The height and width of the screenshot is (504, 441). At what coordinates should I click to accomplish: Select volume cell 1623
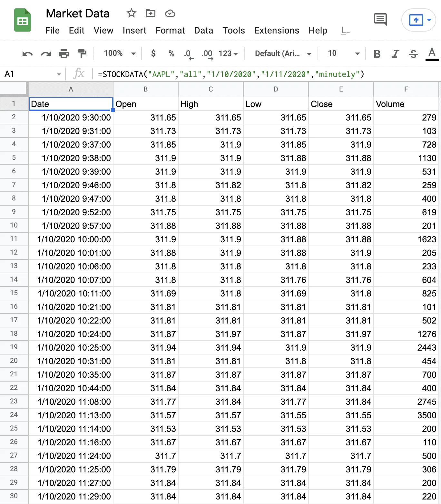point(406,239)
